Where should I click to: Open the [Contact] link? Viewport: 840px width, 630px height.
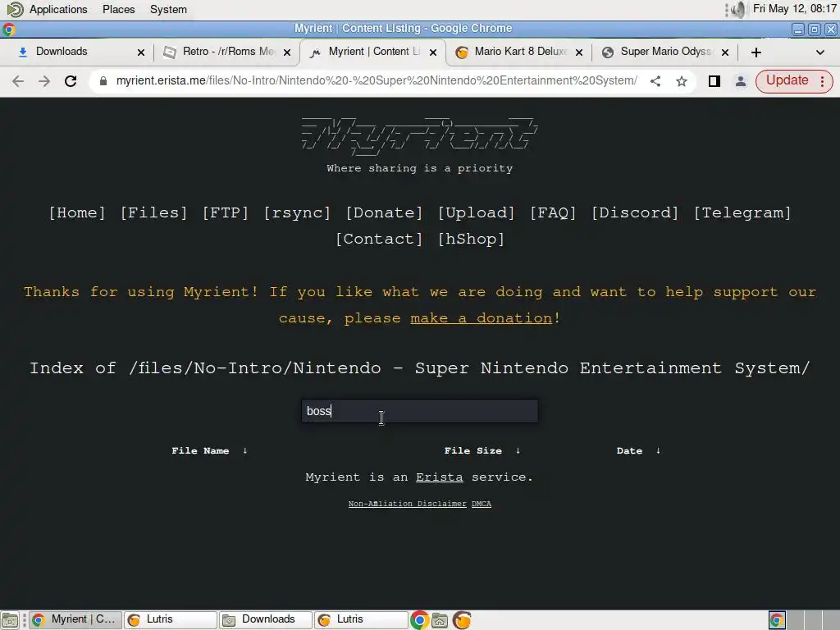[x=379, y=239]
